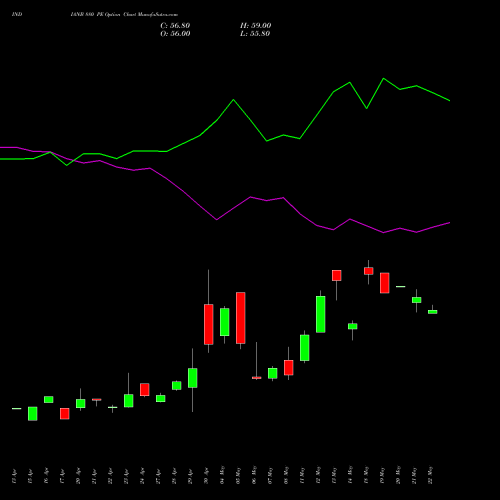Click the IND label in the chart title

click(x=17, y=14)
